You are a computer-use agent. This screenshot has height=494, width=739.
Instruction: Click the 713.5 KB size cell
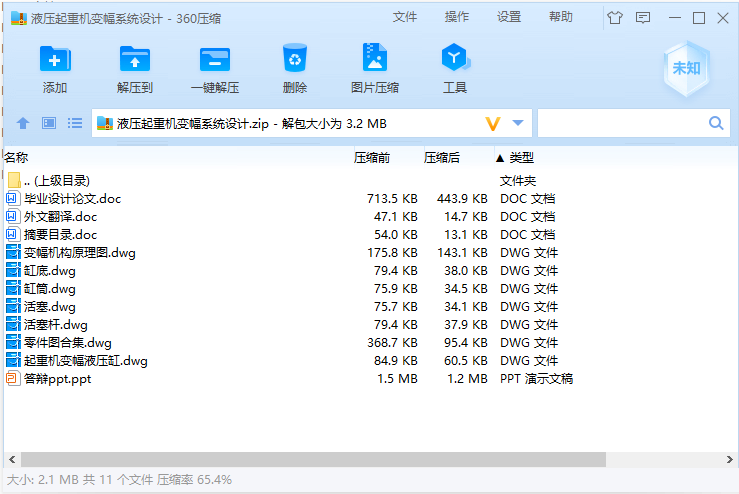pyautogui.click(x=392, y=198)
